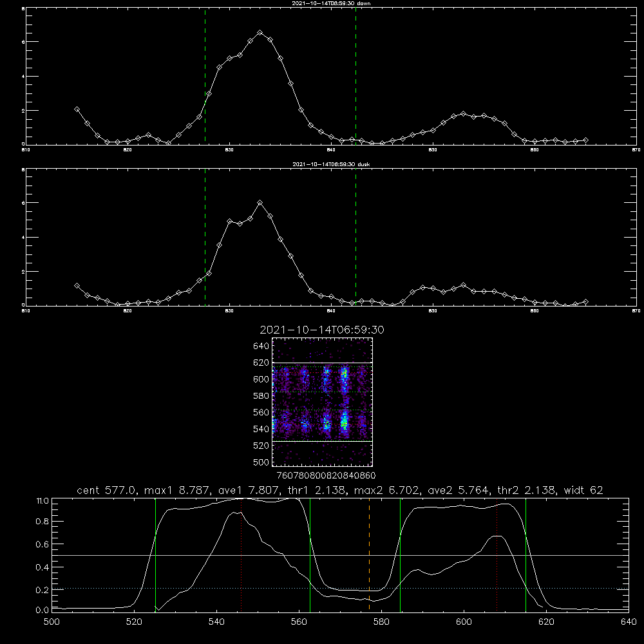
Task: Click the dawn plot title text
Action: tap(331, 3)
